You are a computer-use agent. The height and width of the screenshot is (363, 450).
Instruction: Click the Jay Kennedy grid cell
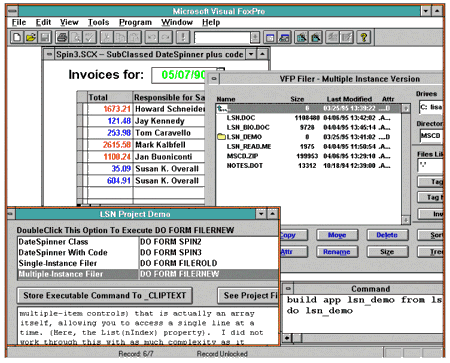click(x=169, y=121)
